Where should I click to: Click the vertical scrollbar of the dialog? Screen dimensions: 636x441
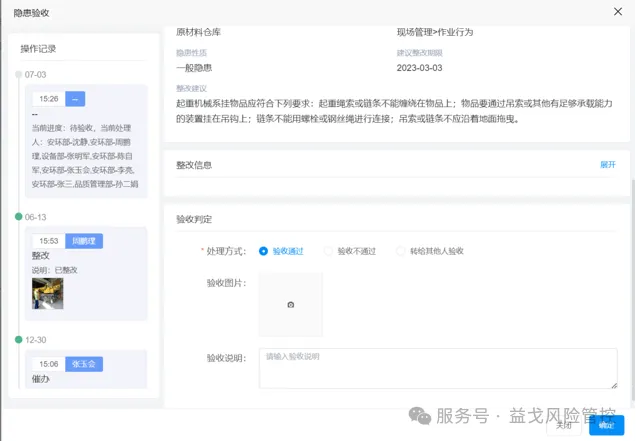click(633, 290)
